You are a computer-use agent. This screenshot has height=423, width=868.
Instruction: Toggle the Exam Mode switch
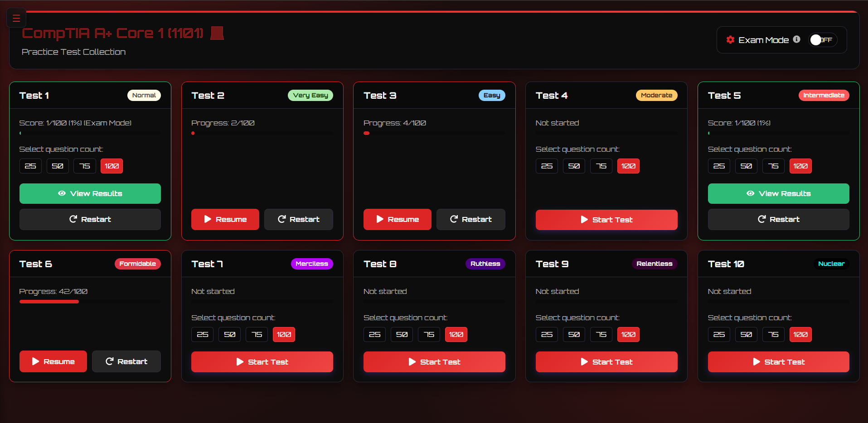pos(823,40)
